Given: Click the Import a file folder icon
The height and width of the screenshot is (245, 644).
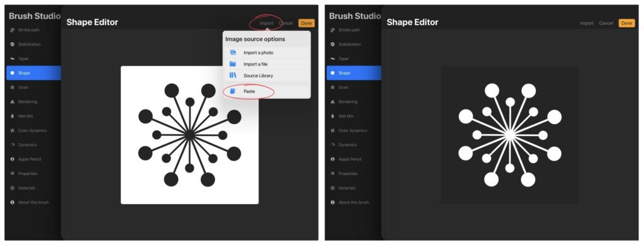Looking at the screenshot, I should coord(233,64).
